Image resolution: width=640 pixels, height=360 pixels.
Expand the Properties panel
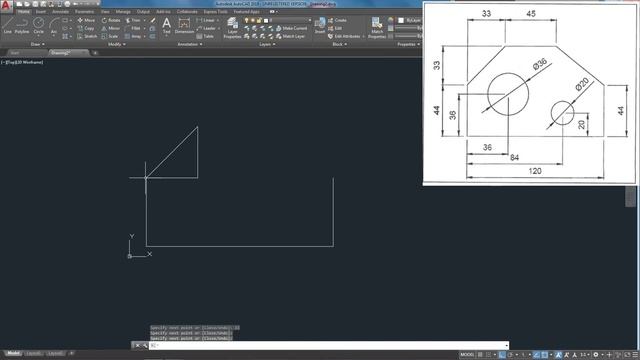[408, 44]
